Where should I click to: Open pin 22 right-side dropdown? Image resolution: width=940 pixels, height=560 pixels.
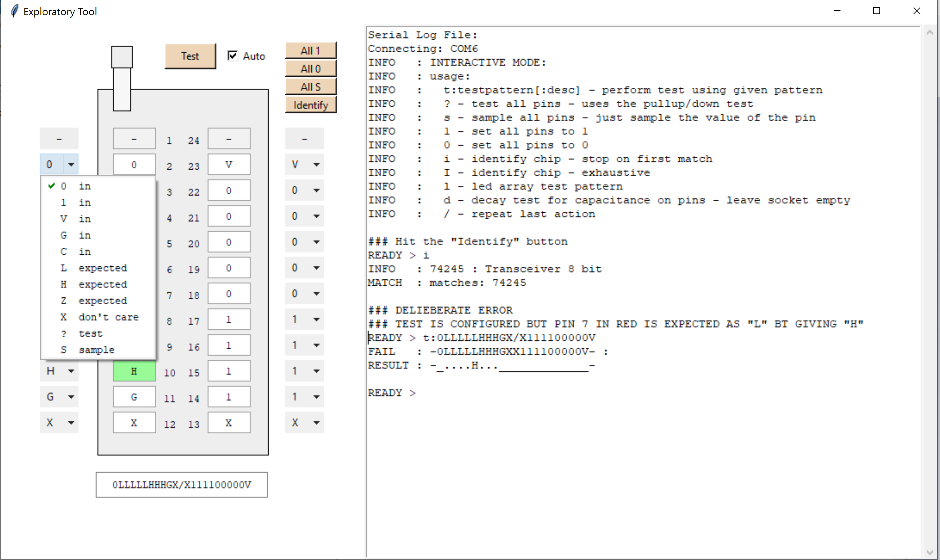[304, 190]
